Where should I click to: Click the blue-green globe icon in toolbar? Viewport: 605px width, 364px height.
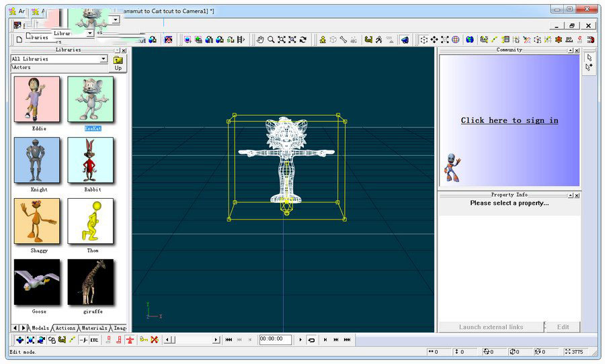tap(470, 40)
